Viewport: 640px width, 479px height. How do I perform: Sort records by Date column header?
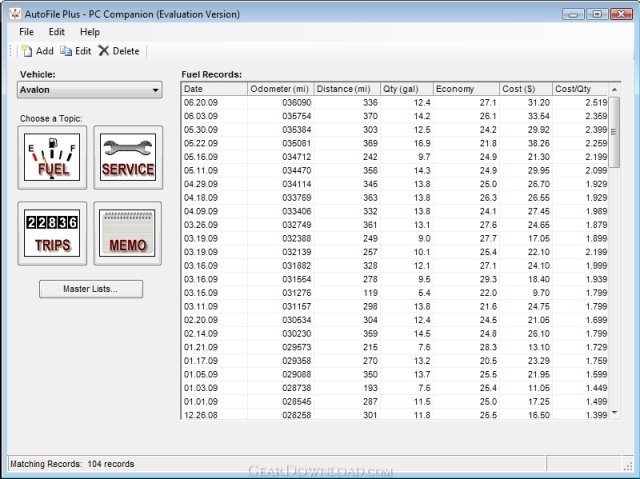tap(214, 89)
